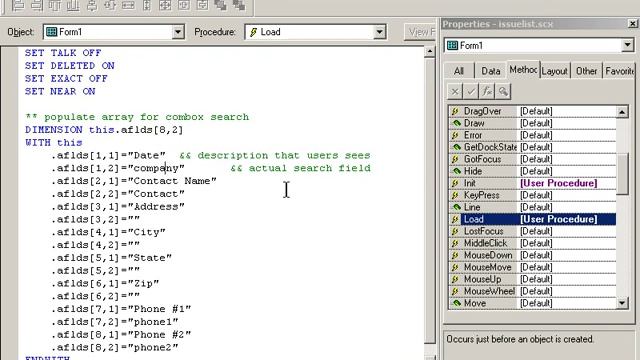Click the SET DELETED ON code line

(x=70, y=66)
